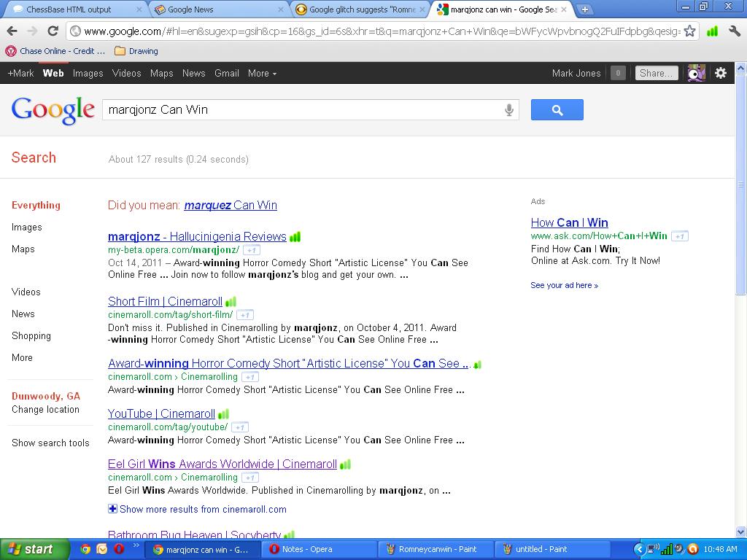Open the green bars extension in the toolbar

tap(712, 31)
